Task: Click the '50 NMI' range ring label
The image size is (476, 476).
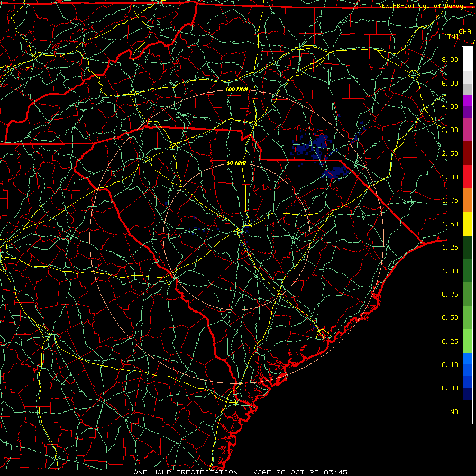Action: tap(236, 163)
